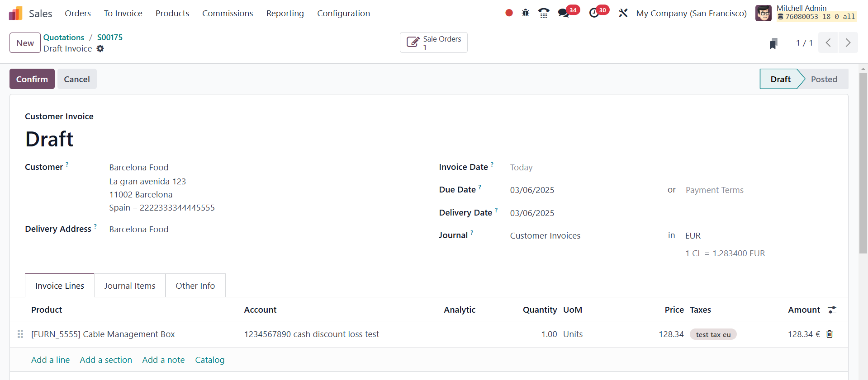Click the Add a line link
This screenshot has height=380, width=868.
click(50, 360)
